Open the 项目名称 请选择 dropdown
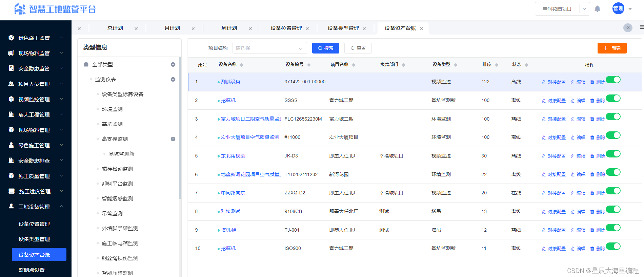644x277 pixels. pos(269,48)
